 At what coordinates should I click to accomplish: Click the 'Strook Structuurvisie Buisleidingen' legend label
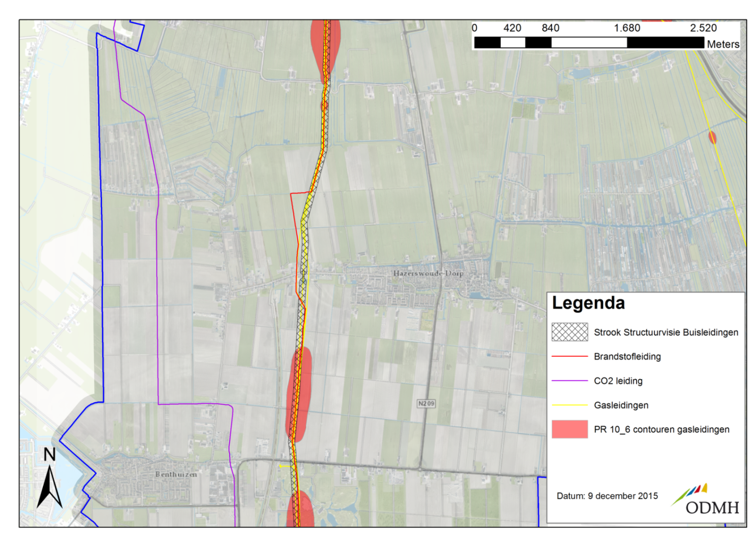[666, 332]
